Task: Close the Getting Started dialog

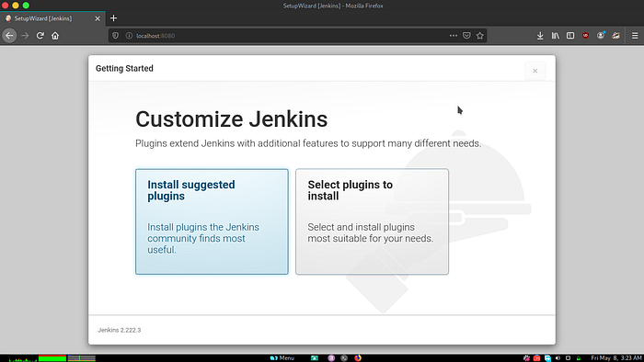Action: pos(535,71)
